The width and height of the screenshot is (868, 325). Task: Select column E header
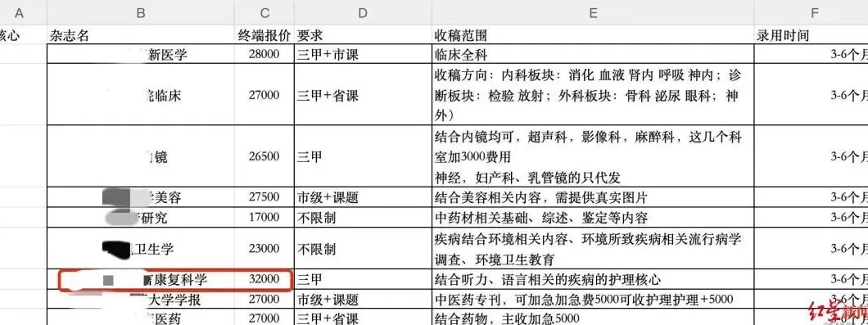[x=593, y=13]
